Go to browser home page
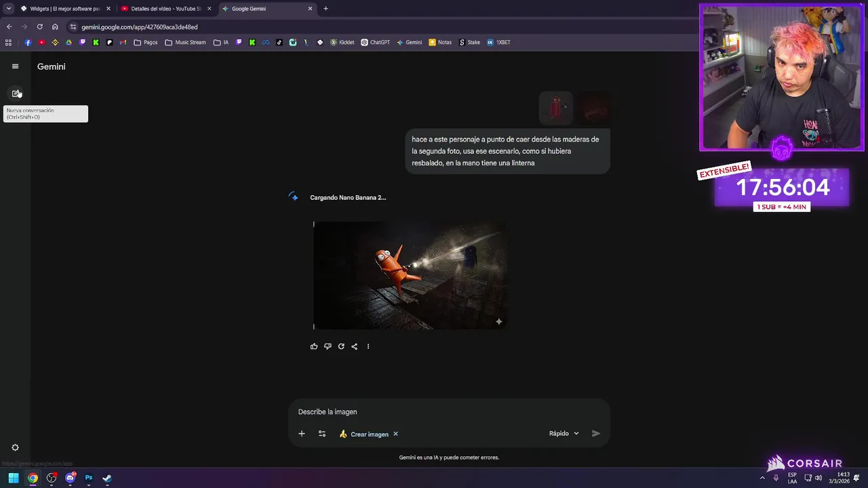 [55, 27]
